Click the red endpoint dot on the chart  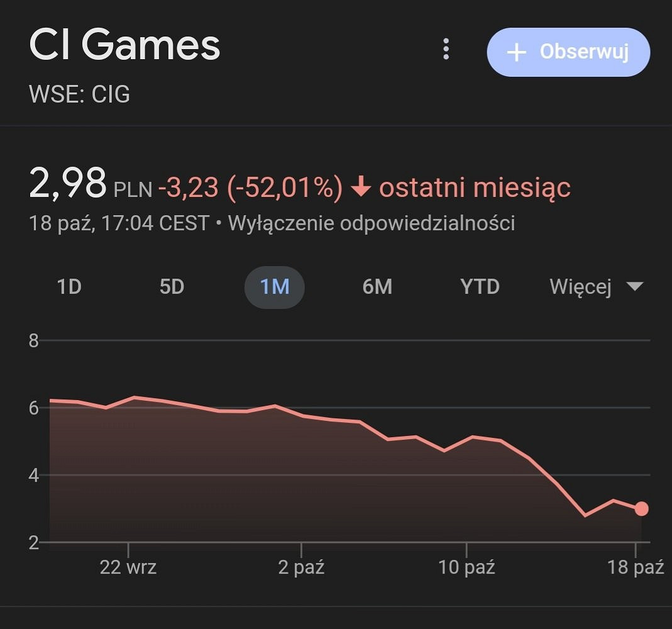point(641,509)
